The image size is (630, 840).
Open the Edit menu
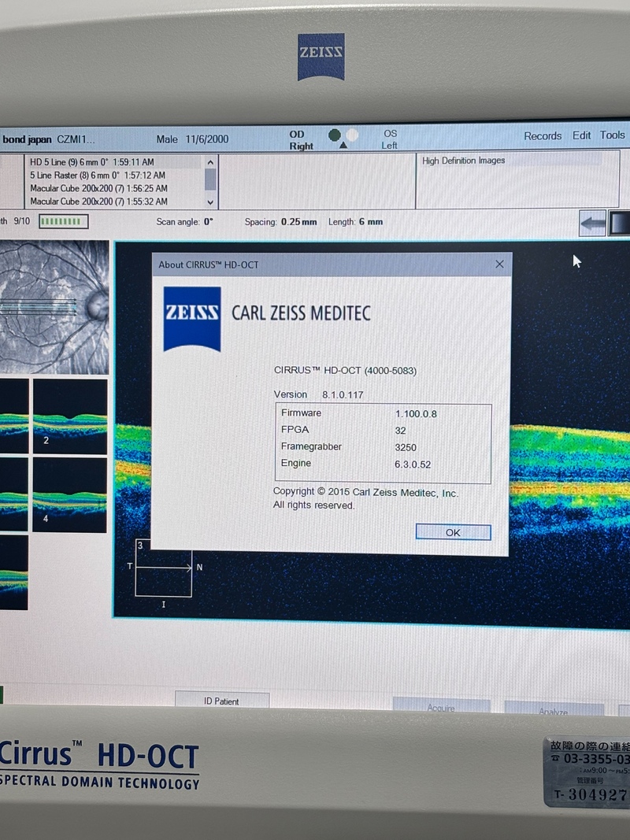[581, 135]
